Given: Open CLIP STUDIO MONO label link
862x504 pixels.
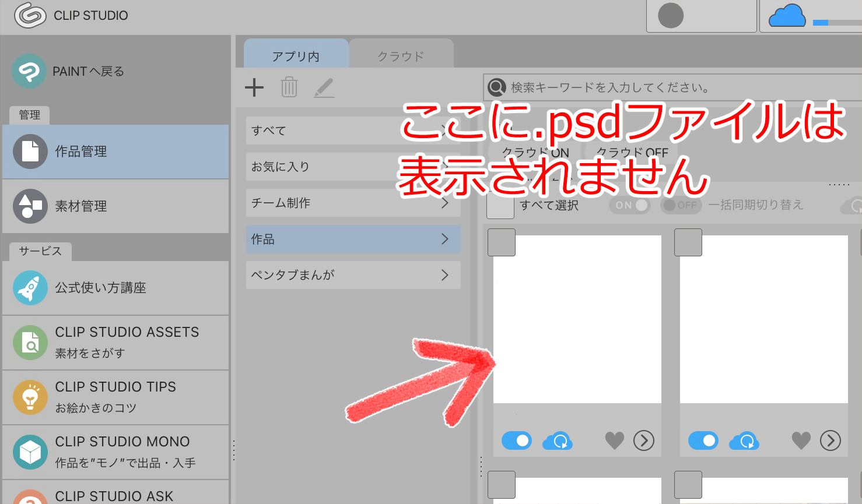Looking at the screenshot, I should coord(122,442).
